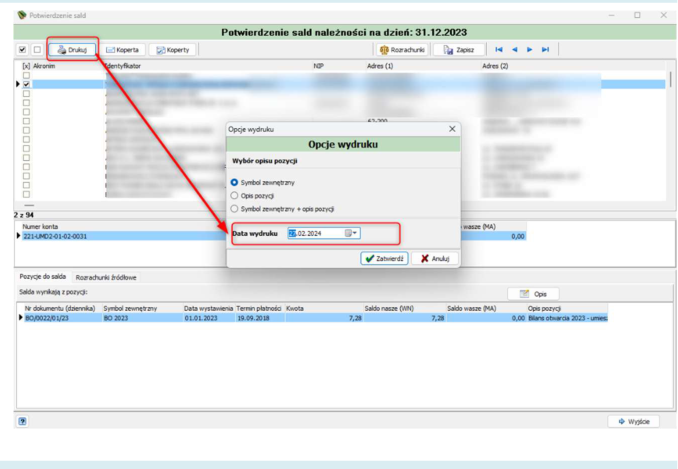Viewport: 678px width, 469px height.
Task: Click the Drukuj print button
Action: (72, 50)
